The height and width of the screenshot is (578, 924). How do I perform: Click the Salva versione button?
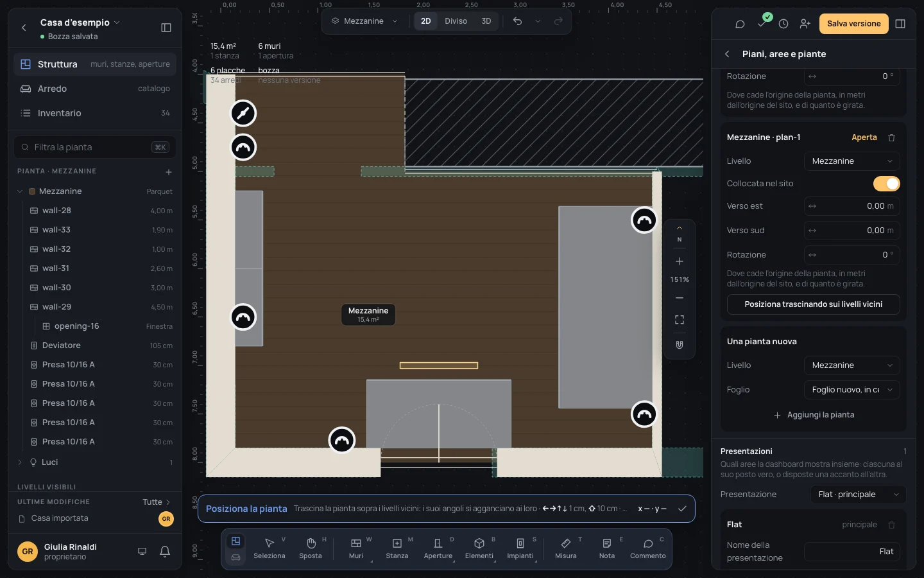(854, 24)
